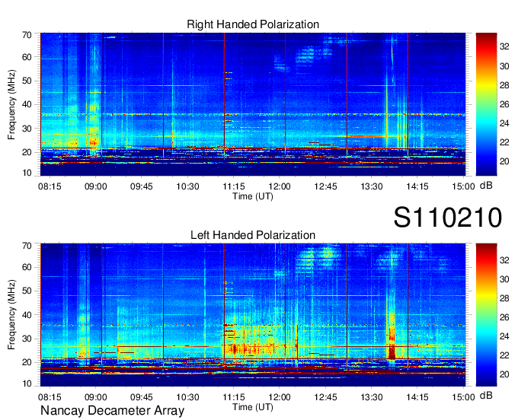Click the 30 value on Left Handed colorbar
518x420 pixels.
504,279
